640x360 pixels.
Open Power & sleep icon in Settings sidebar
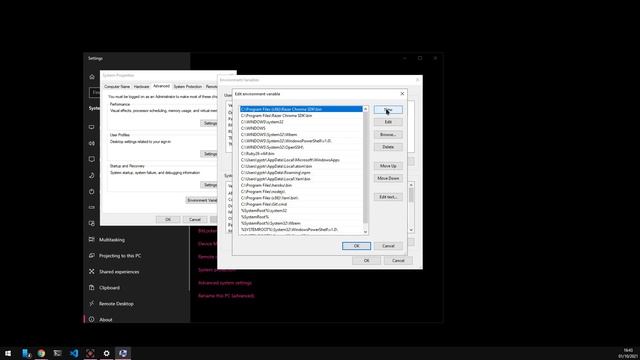click(92, 191)
